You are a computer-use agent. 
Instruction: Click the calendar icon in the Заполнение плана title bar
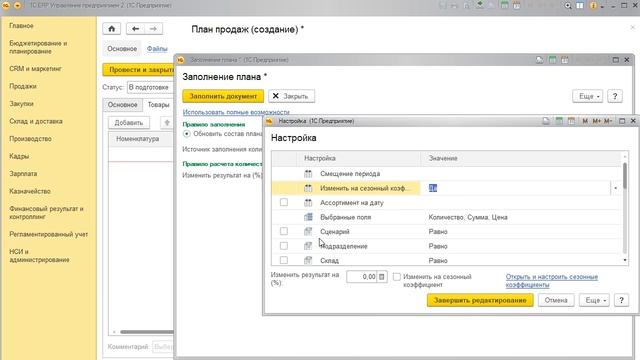point(565,60)
